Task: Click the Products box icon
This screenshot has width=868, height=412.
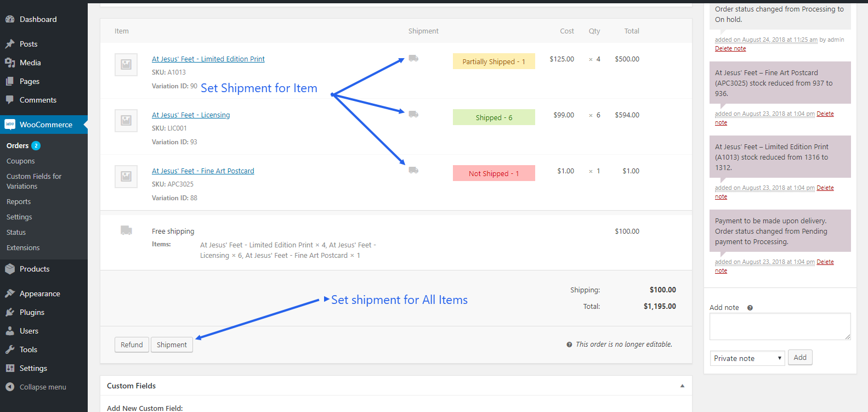Action: coord(10,269)
